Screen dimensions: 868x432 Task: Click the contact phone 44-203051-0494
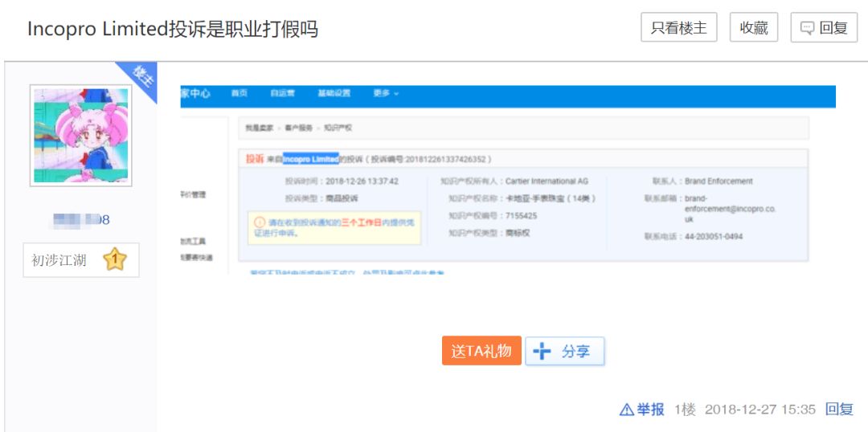tap(714, 237)
